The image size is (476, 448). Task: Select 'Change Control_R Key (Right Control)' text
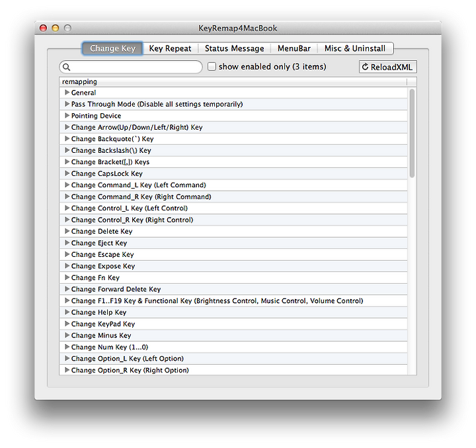(x=132, y=220)
